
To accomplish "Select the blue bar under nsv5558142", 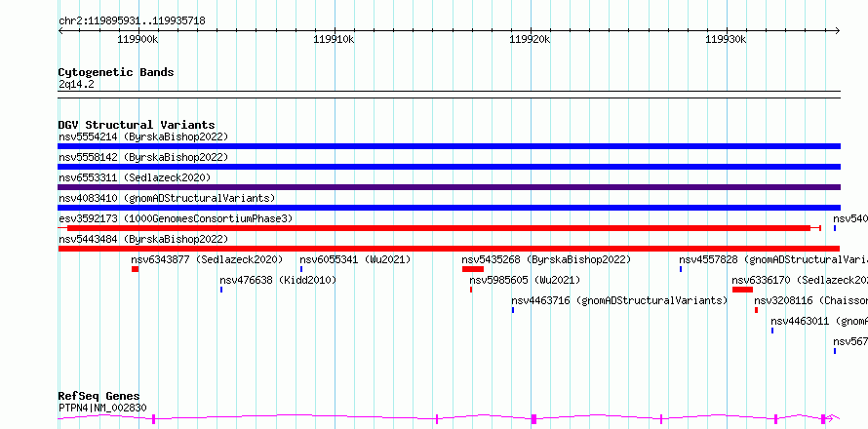I will [449, 167].
